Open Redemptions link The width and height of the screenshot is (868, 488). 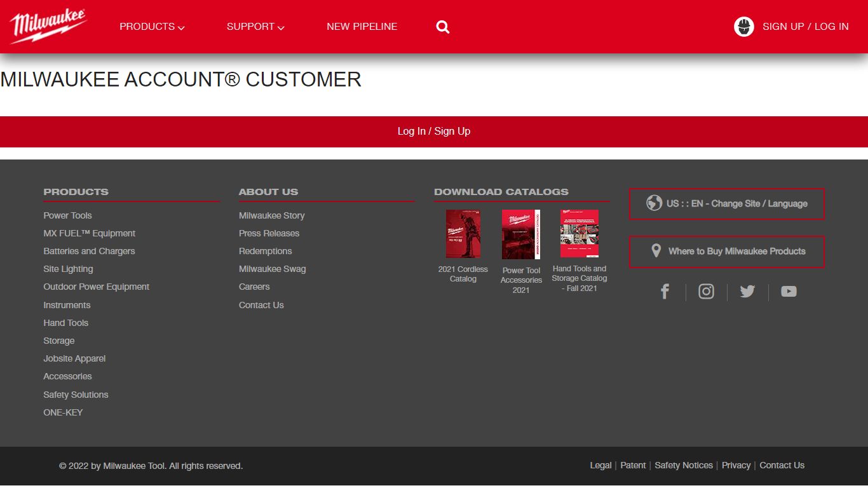click(x=266, y=251)
